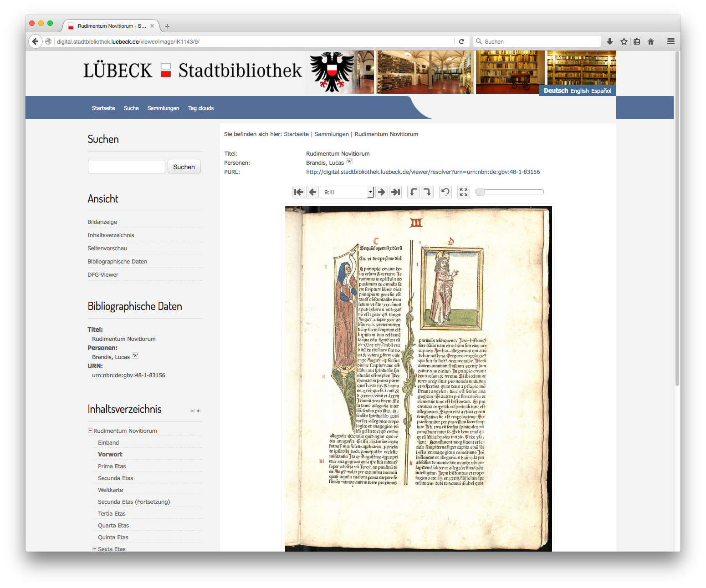Select Secunda Etas (Fortsetzung) entry

point(134,502)
